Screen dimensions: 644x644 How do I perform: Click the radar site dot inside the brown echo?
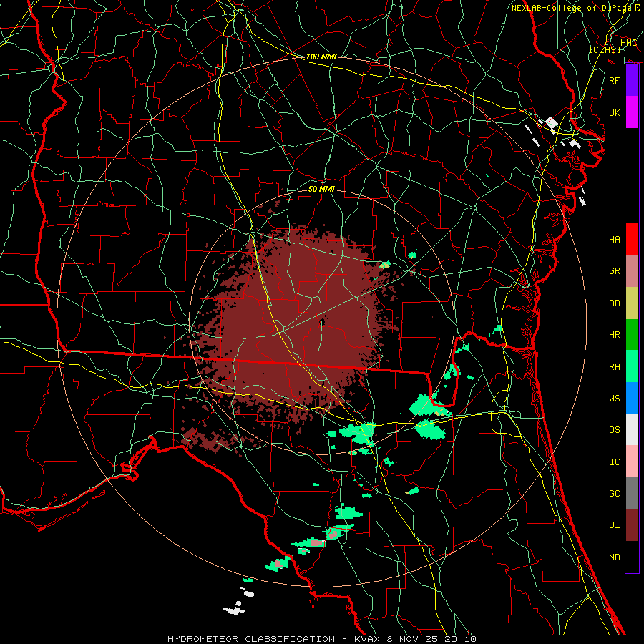[323, 323]
